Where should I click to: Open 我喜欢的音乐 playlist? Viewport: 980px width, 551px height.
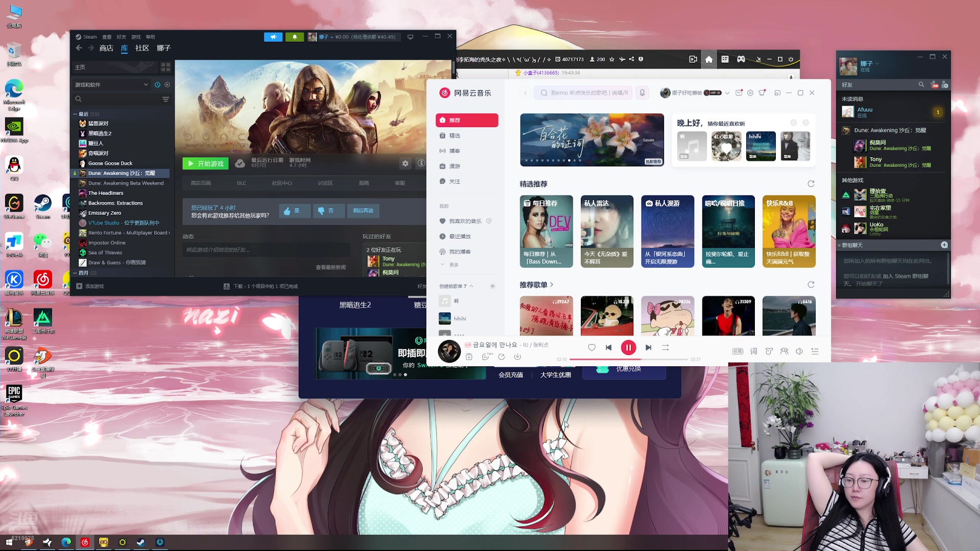[x=465, y=221]
